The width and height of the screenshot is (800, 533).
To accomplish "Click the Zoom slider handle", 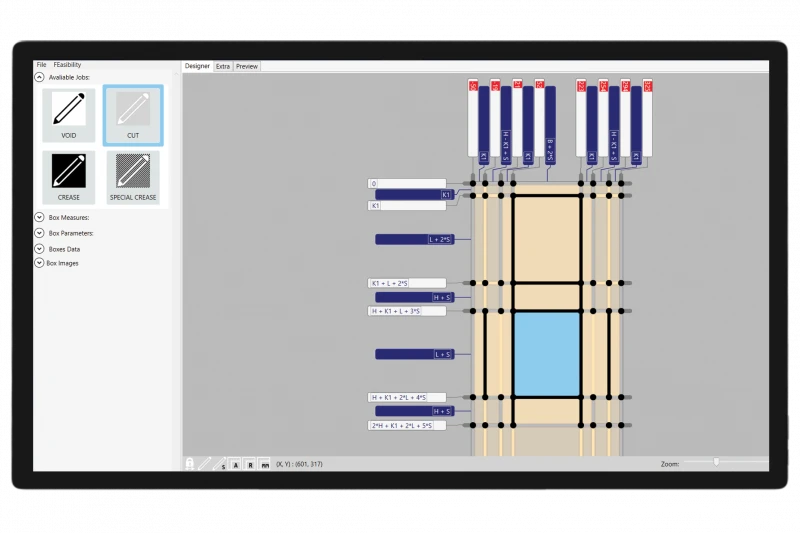I will 715,462.
